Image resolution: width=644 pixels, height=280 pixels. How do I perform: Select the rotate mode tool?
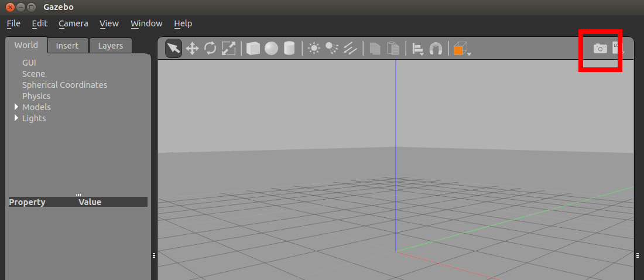[210, 49]
